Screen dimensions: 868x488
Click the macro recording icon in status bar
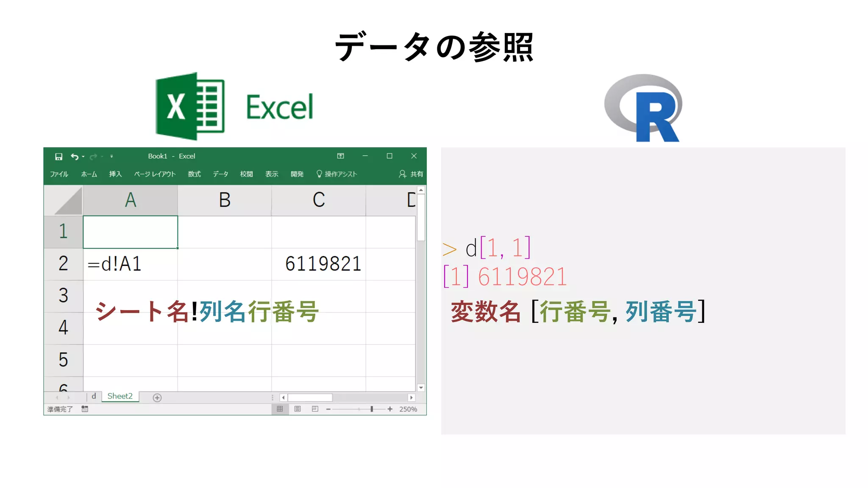pos(85,409)
